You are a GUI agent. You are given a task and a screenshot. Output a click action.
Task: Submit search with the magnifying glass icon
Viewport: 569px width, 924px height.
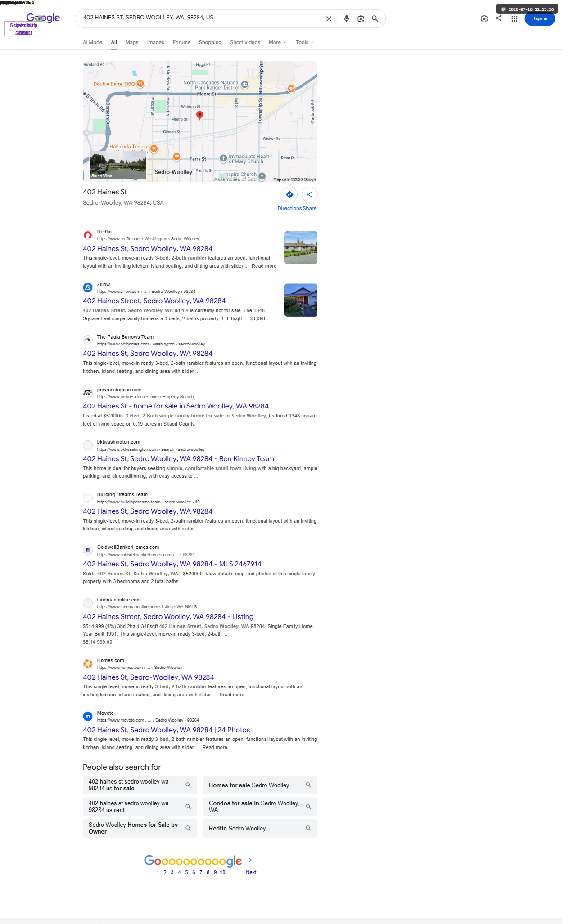375,19
